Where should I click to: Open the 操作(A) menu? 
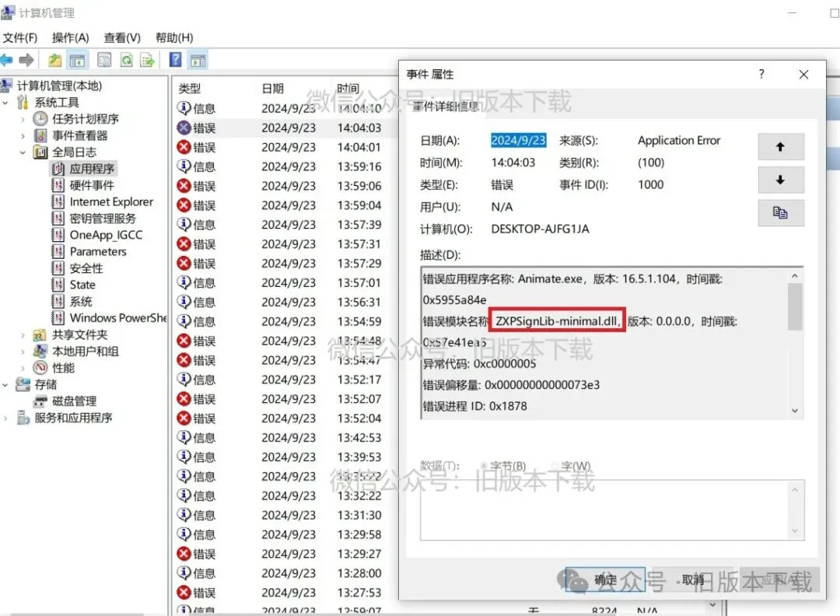70,37
